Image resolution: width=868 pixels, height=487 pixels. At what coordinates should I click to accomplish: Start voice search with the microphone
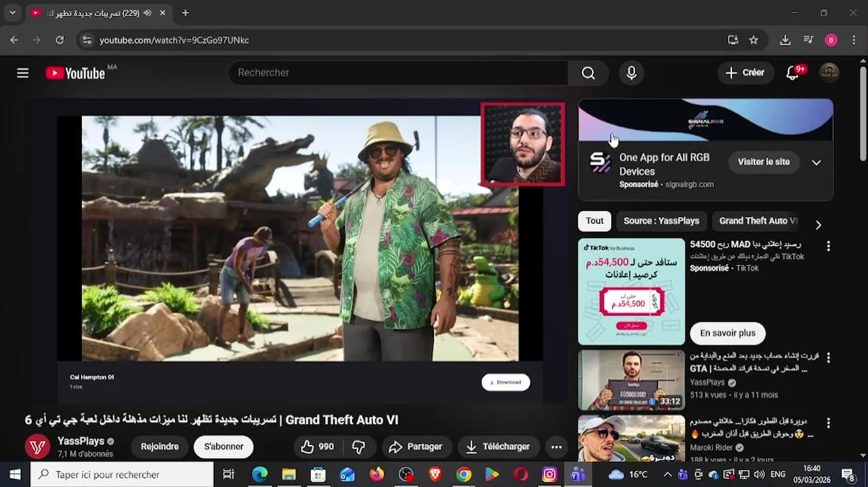click(x=631, y=73)
